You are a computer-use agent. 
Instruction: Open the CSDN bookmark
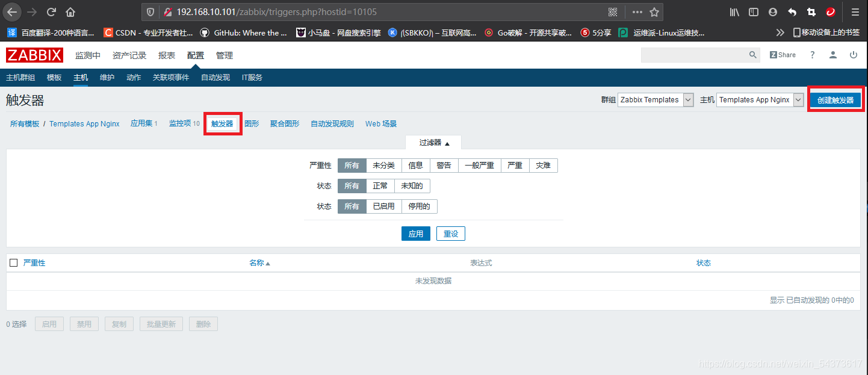click(148, 33)
